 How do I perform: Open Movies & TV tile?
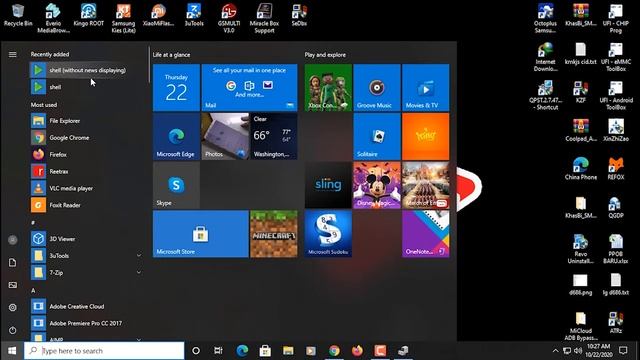point(425,87)
